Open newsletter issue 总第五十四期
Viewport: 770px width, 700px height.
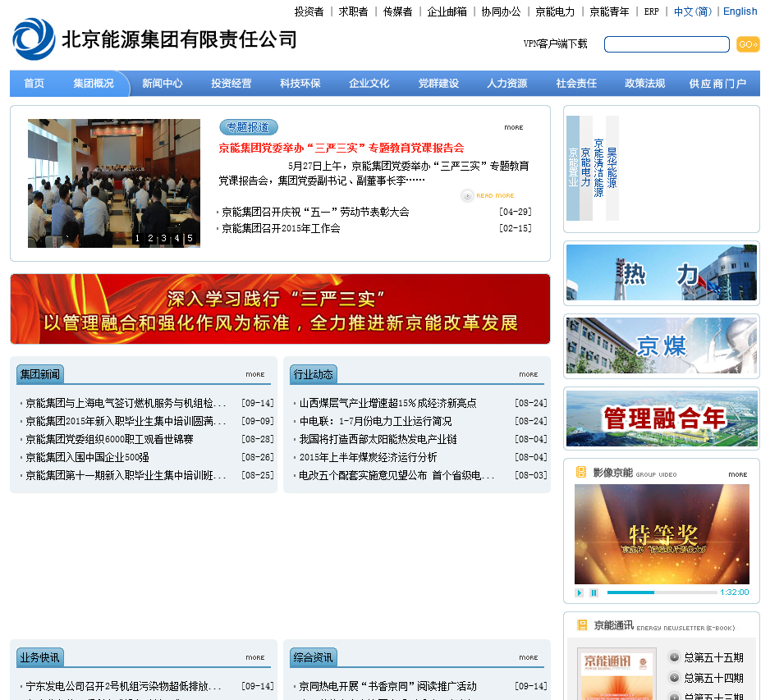pos(713,678)
